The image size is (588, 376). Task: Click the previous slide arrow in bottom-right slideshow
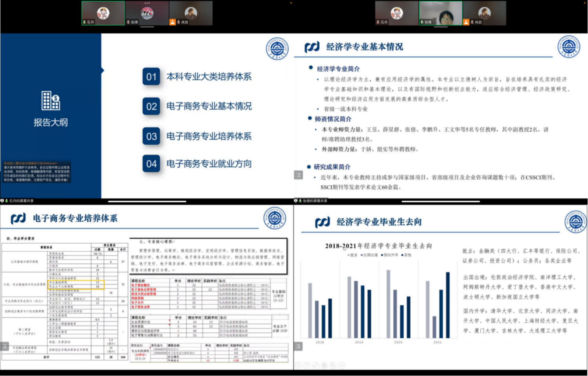(299, 365)
